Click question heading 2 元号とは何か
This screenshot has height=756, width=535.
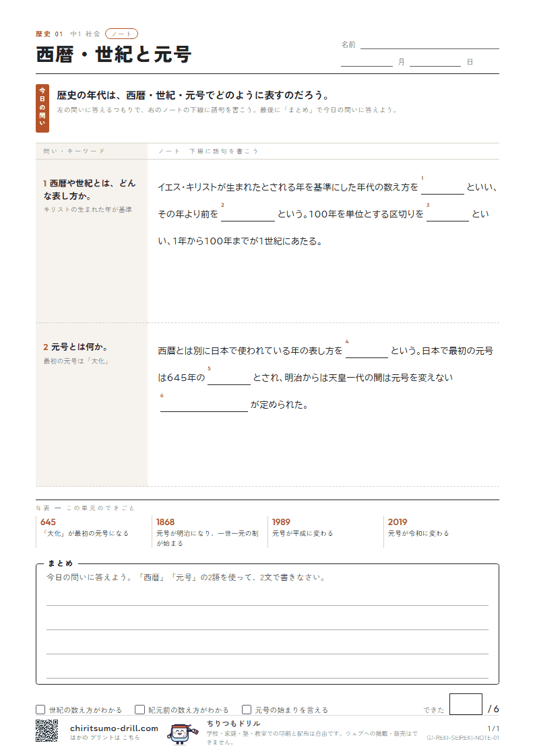pyautogui.click(x=75, y=347)
